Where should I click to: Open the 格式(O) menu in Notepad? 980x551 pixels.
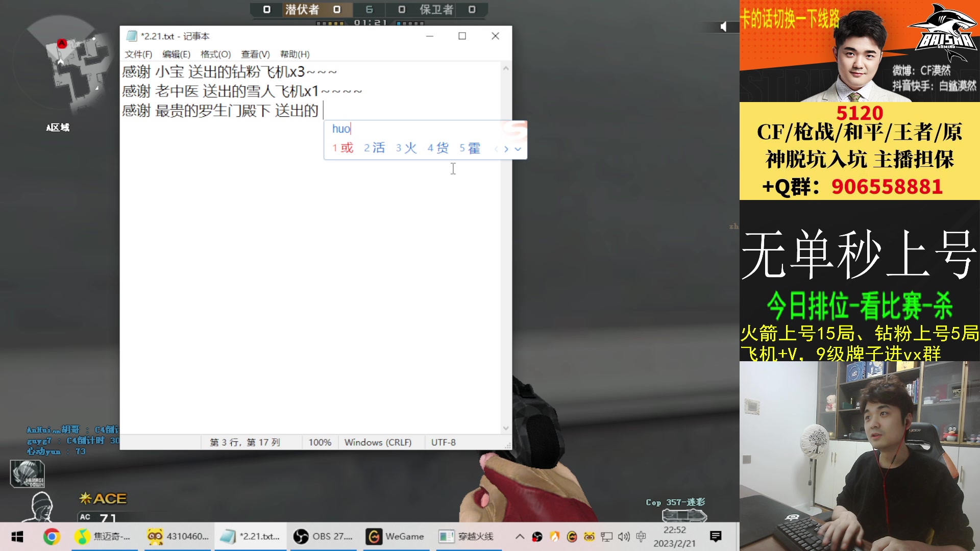[x=215, y=54]
